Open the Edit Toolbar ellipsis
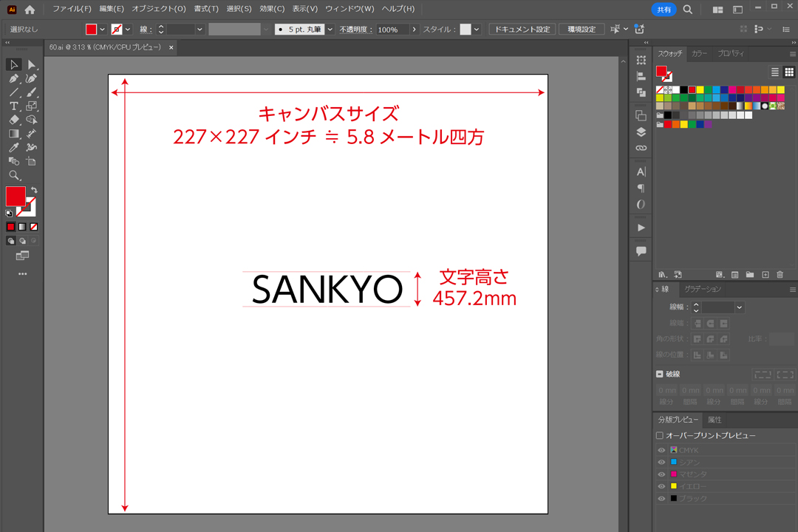798x532 pixels. [22, 274]
